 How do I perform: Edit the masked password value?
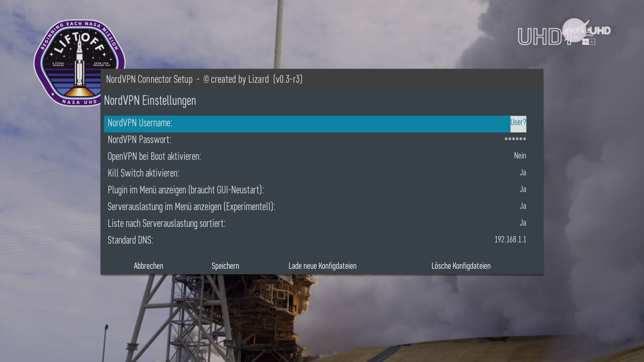pos(515,139)
